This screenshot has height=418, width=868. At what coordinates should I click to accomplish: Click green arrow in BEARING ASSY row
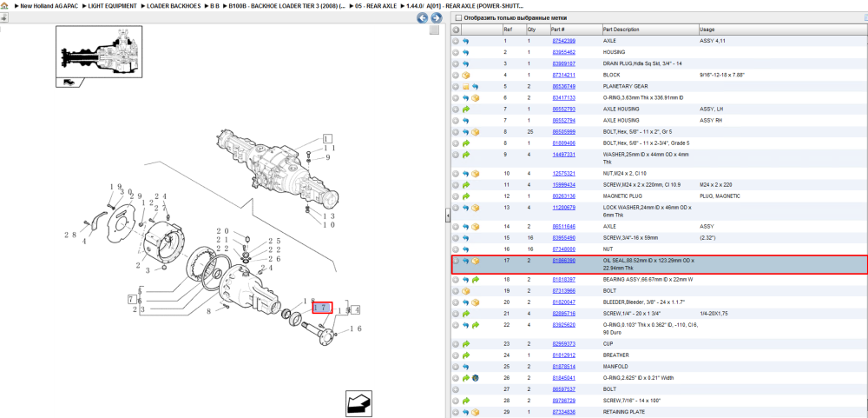pyautogui.click(x=475, y=280)
